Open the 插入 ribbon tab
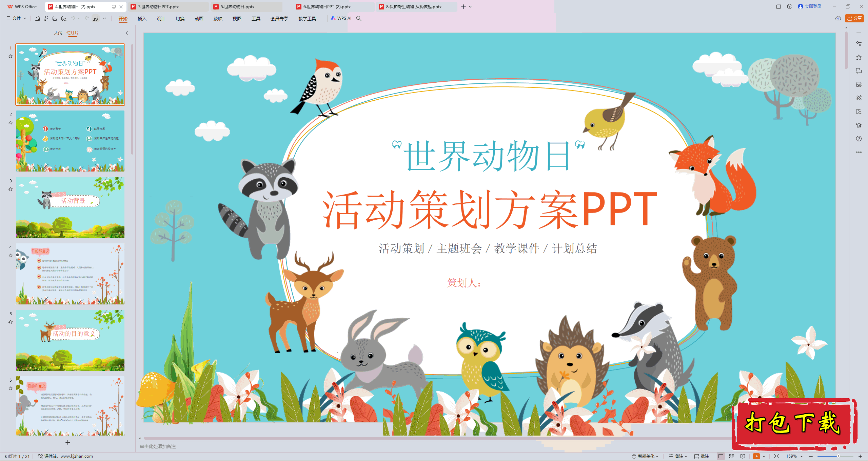This screenshot has width=868, height=461. point(142,19)
